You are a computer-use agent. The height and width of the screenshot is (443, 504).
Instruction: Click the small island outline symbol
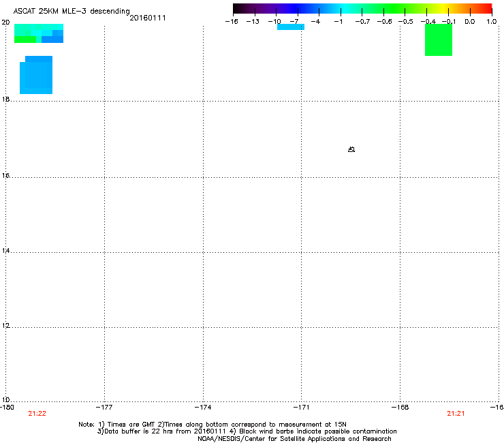coord(351,149)
